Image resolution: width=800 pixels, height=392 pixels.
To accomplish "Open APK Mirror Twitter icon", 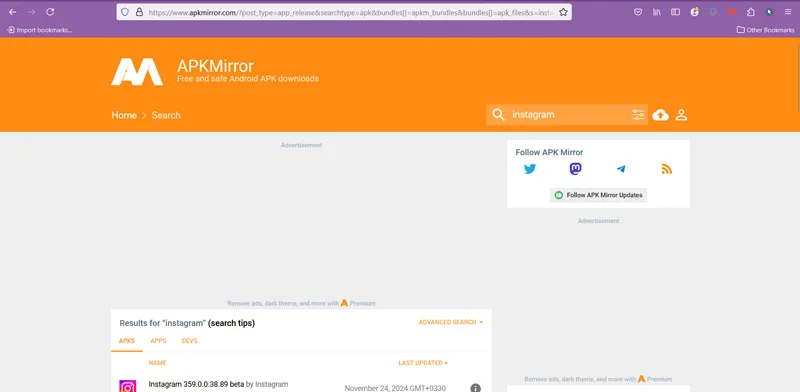I will (530, 169).
